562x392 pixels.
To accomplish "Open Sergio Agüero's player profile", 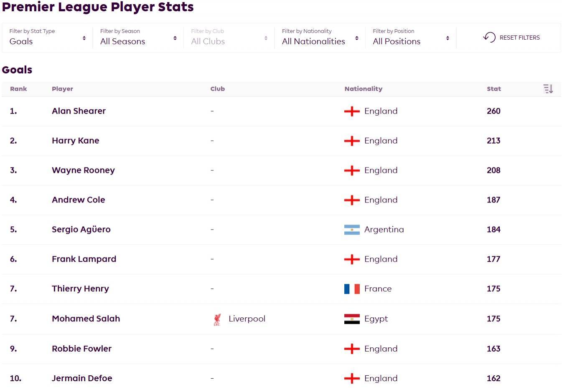I will [x=81, y=230].
